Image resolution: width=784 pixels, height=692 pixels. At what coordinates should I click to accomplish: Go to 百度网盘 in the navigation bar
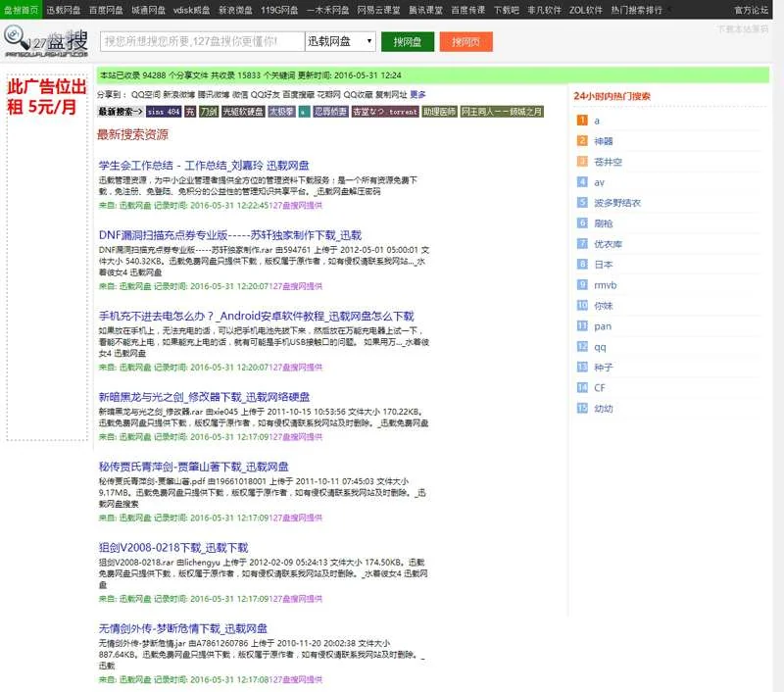[106, 9]
